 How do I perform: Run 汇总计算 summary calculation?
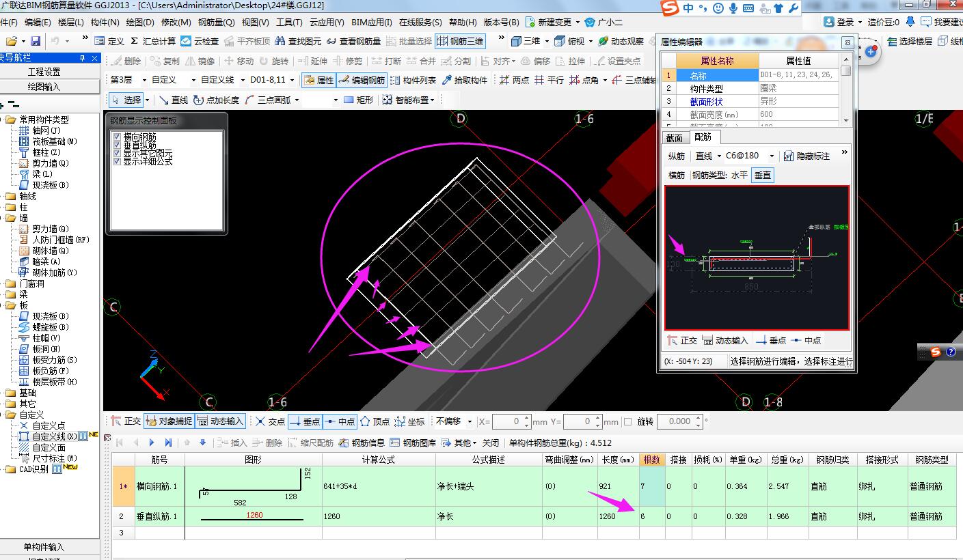152,41
